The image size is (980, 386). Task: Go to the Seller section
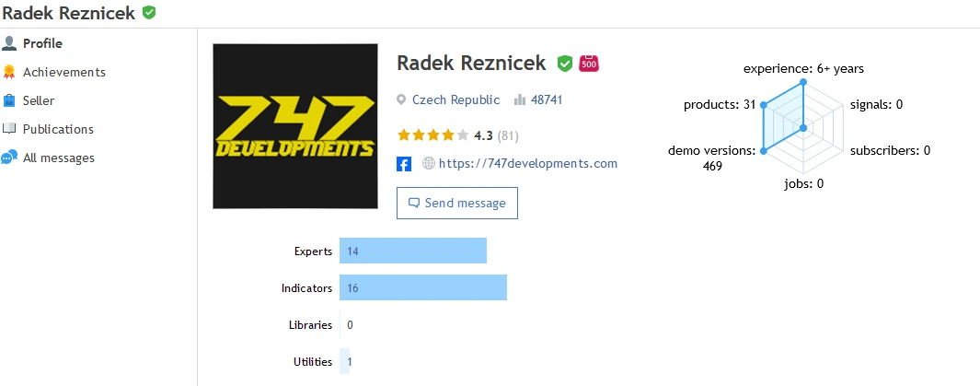pyautogui.click(x=39, y=100)
